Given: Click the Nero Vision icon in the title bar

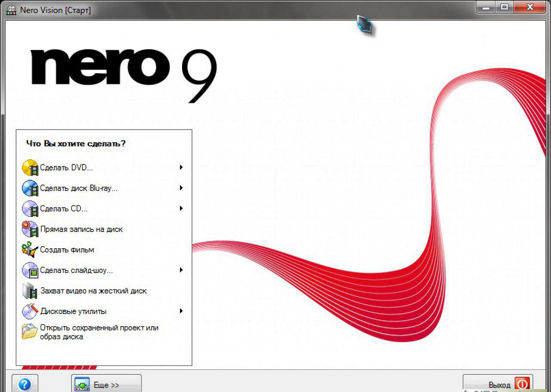Looking at the screenshot, I should [x=12, y=10].
